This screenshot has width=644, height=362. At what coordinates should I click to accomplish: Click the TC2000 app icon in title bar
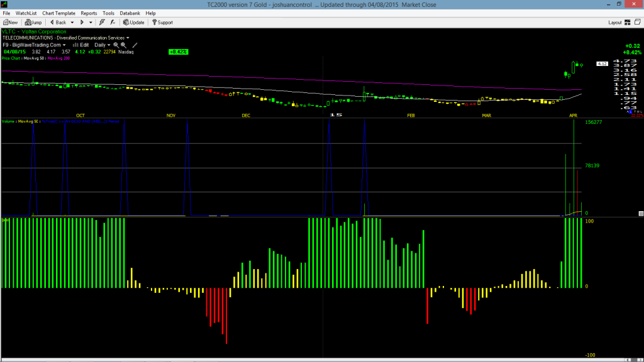pyautogui.click(x=4, y=4)
